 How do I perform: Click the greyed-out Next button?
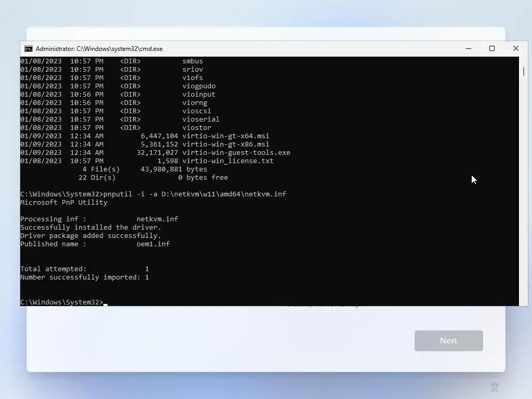pyautogui.click(x=448, y=341)
